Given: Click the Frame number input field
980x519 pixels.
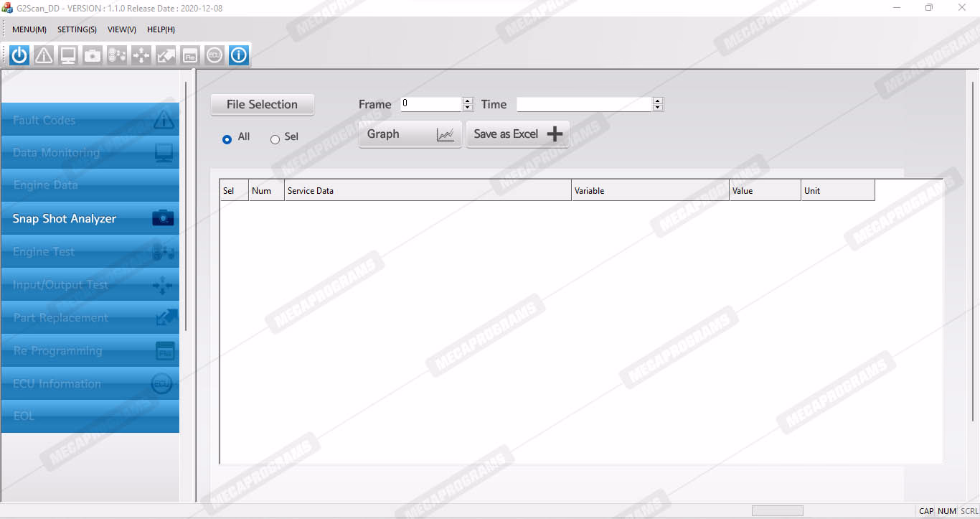Looking at the screenshot, I should click(x=430, y=104).
